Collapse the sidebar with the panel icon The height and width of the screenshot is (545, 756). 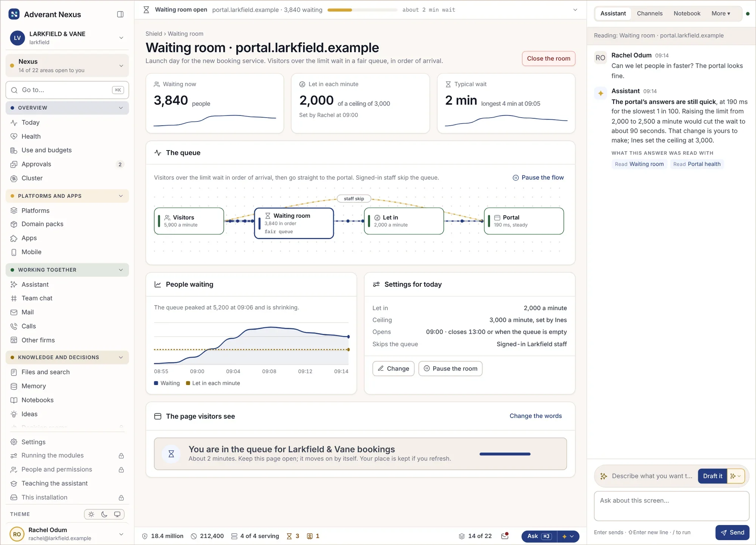click(120, 14)
